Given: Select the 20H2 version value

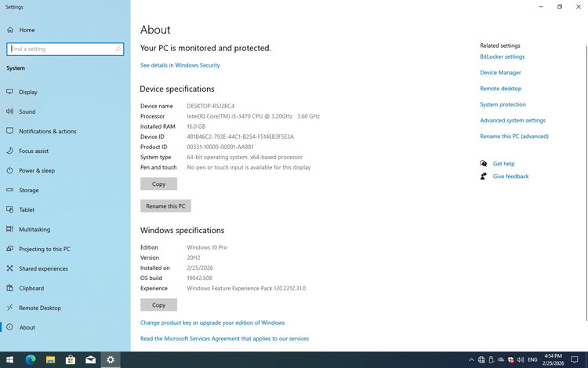Looking at the screenshot, I should pyautogui.click(x=194, y=257).
